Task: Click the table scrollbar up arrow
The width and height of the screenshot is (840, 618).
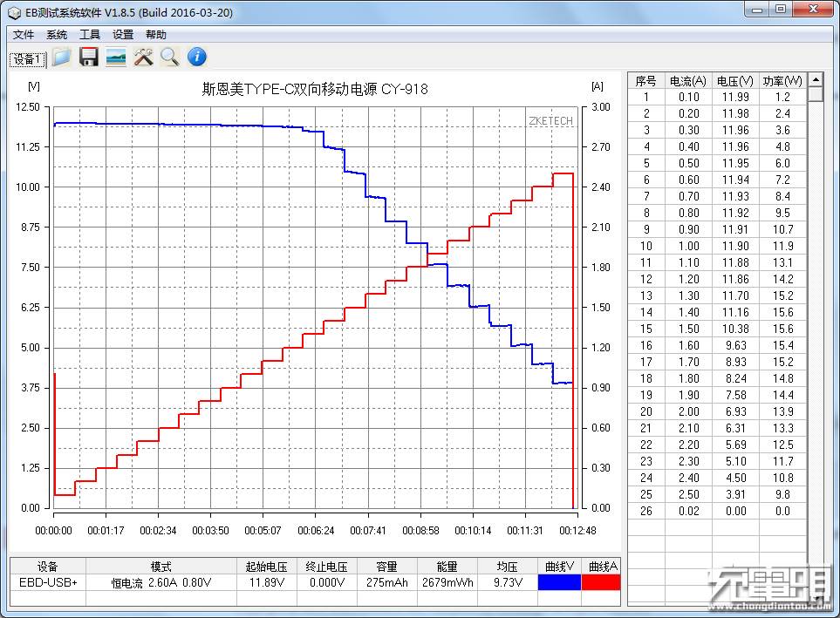Action: [816, 80]
